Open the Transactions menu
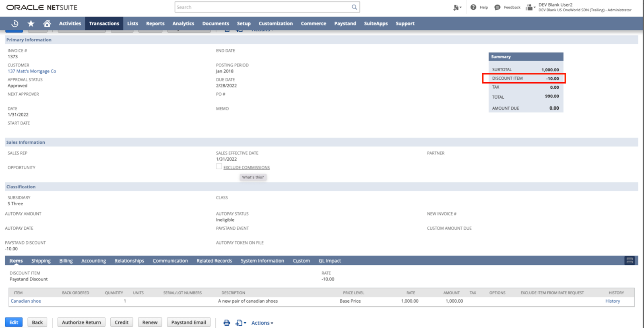 [104, 23]
